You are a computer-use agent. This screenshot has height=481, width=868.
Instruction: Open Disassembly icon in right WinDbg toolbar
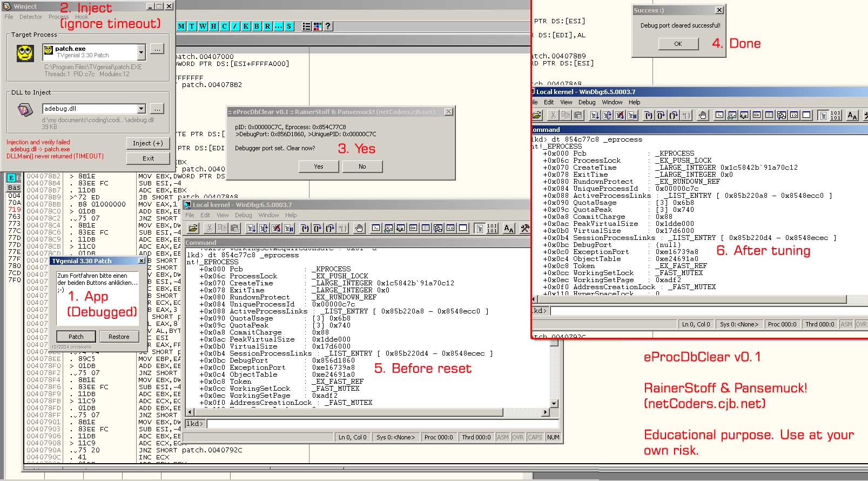pyautogui.click(x=794, y=115)
